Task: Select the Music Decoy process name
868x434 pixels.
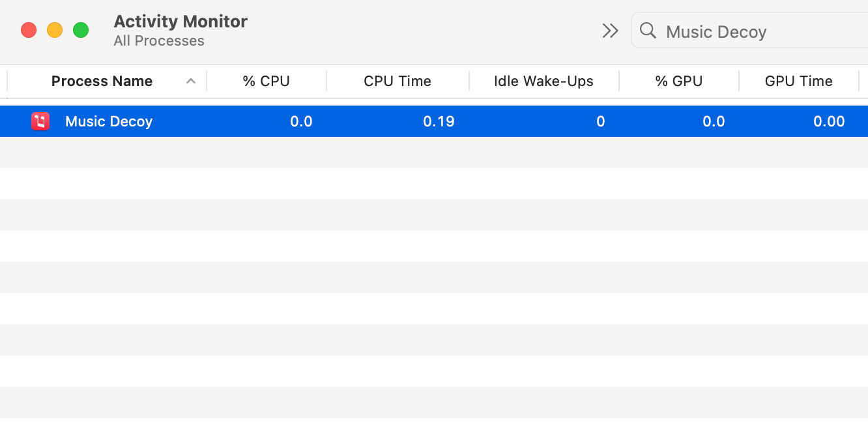Action: point(109,122)
